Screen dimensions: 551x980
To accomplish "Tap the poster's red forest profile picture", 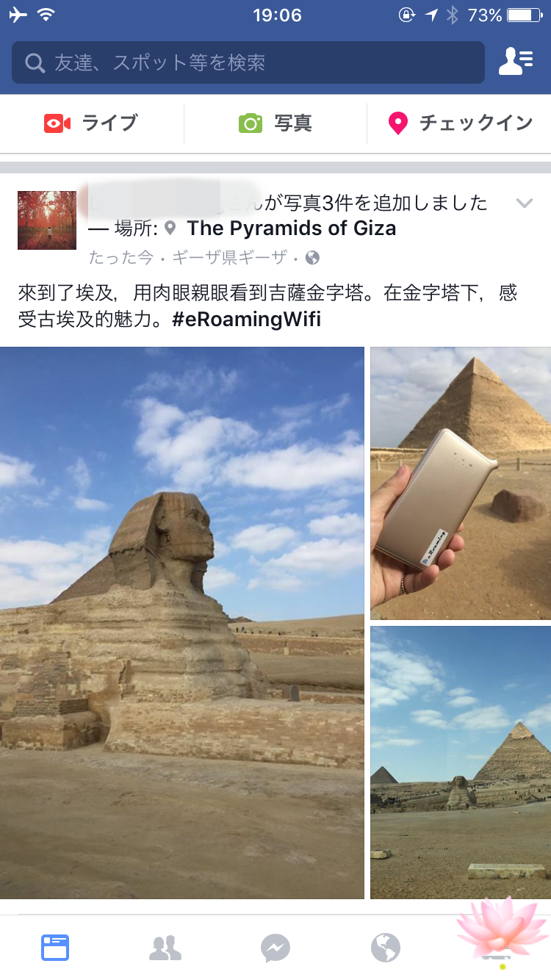I will pyautogui.click(x=47, y=220).
